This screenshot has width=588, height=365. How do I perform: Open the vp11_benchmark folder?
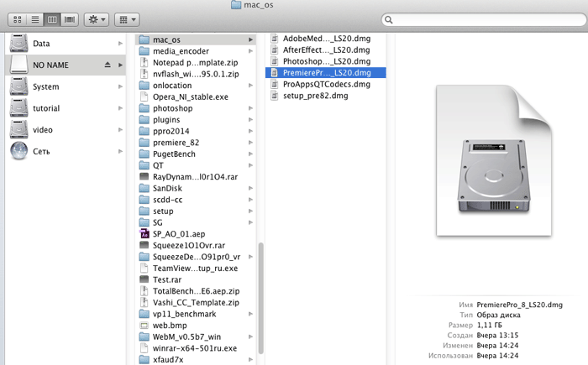196,314
